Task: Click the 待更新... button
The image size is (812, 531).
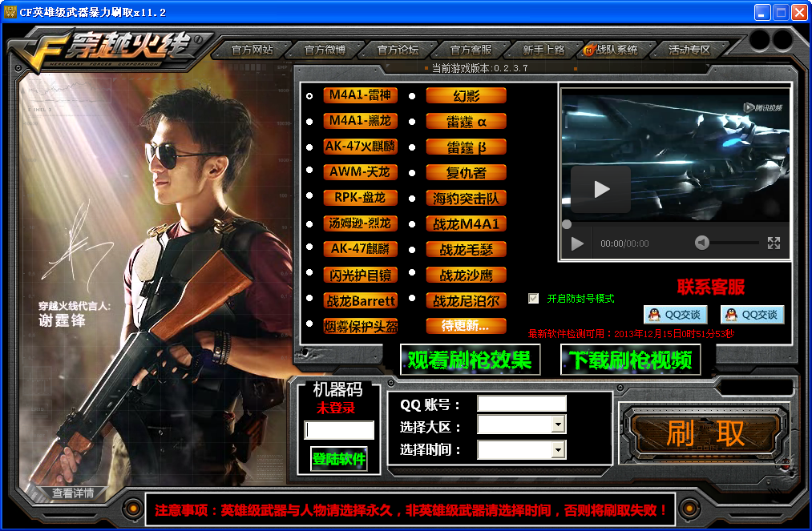Action: click(466, 325)
